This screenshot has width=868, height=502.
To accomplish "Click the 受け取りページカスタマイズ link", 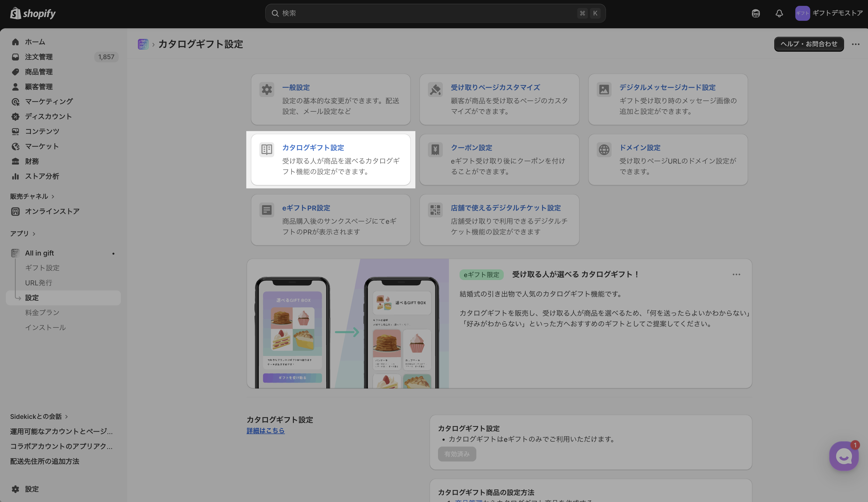I will [495, 88].
